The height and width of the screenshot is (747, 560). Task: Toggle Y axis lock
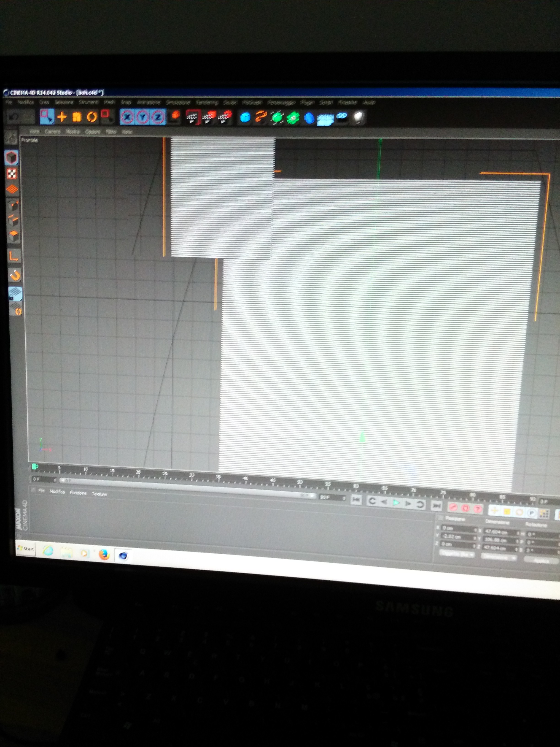pyautogui.click(x=143, y=117)
